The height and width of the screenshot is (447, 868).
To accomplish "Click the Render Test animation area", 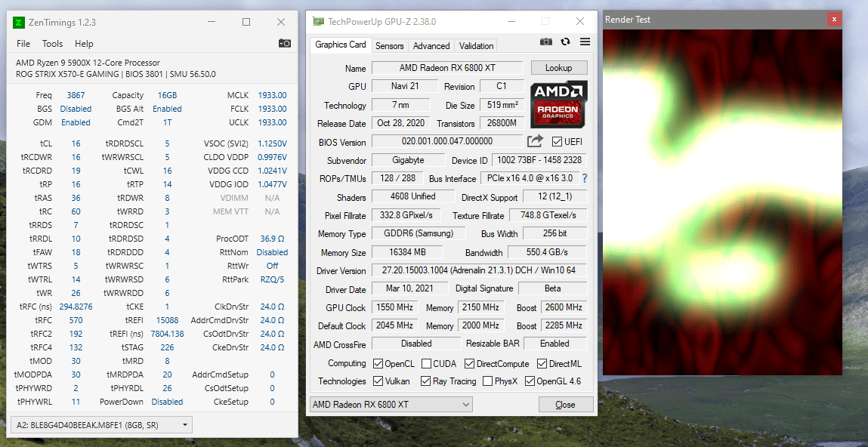I will 722,202.
